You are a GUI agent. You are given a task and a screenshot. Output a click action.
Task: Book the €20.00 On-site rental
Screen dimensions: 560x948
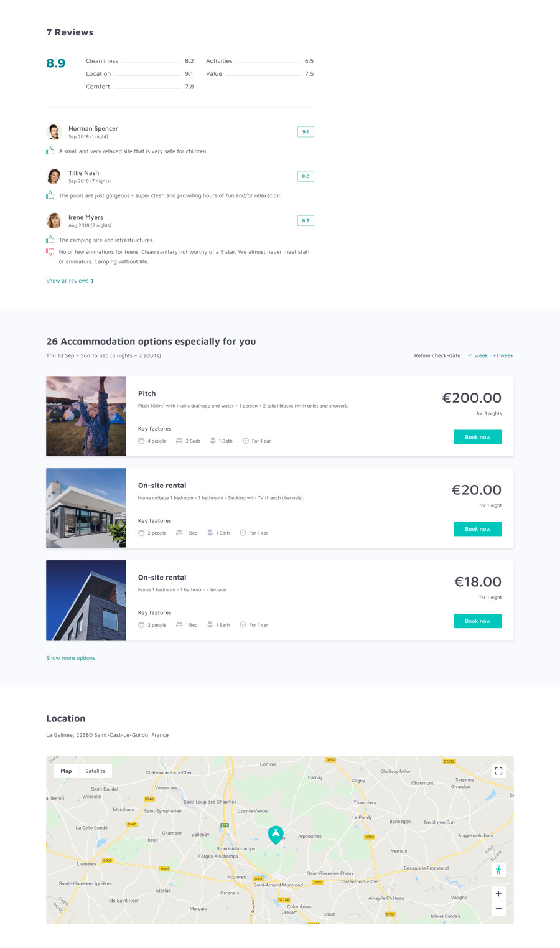[x=477, y=529]
